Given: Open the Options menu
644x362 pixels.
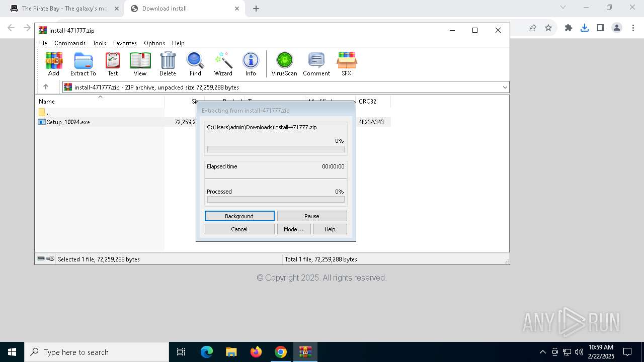Looking at the screenshot, I should [x=154, y=43].
